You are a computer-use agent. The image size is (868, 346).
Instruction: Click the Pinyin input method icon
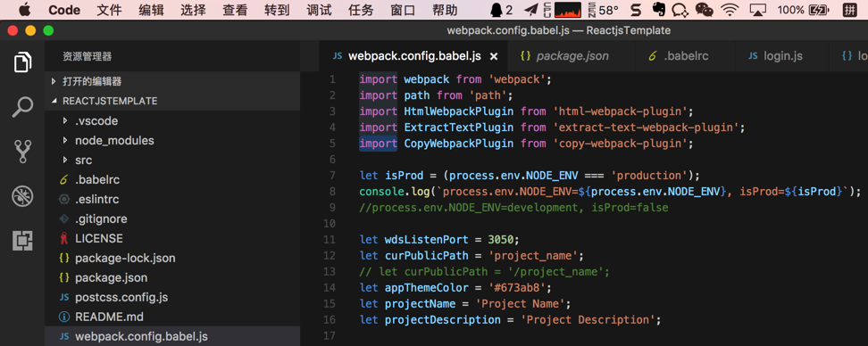coord(849,10)
